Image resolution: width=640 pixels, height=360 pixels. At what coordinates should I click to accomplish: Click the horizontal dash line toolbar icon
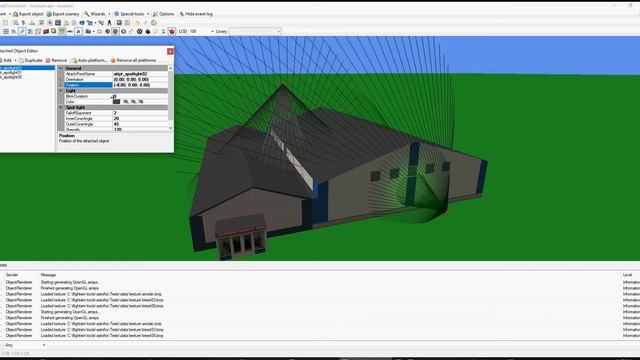coord(70,31)
